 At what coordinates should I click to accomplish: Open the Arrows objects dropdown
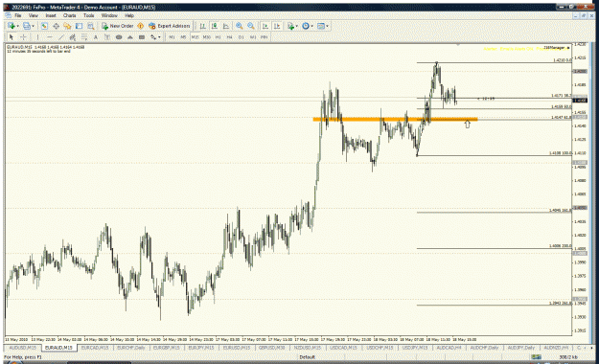coord(155,37)
